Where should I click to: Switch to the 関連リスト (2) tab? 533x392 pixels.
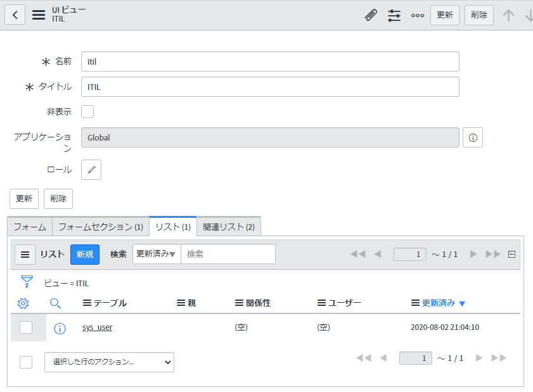(229, 227)
